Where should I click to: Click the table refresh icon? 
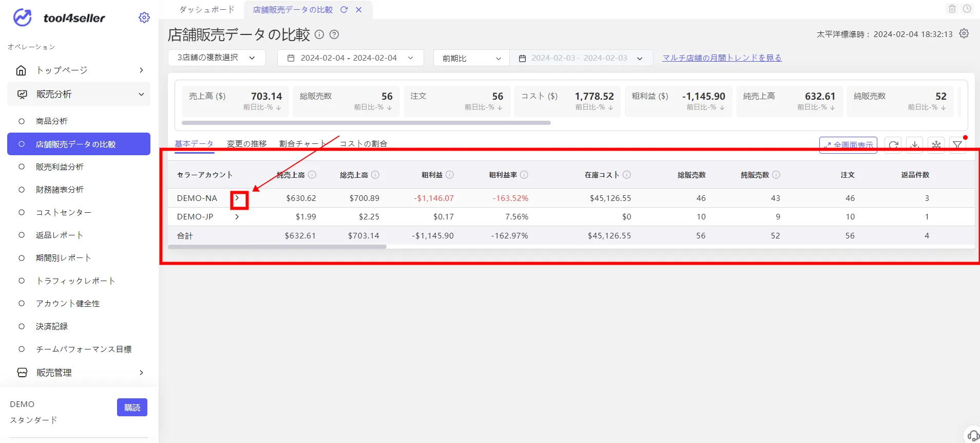click(x=893, y=145)
